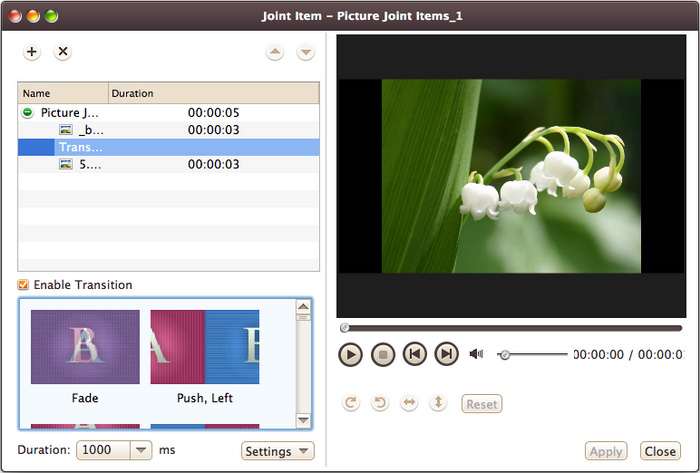Collapse the Picture Joint Items tree node
Screen dimensions: 700x473
[28, 113]
